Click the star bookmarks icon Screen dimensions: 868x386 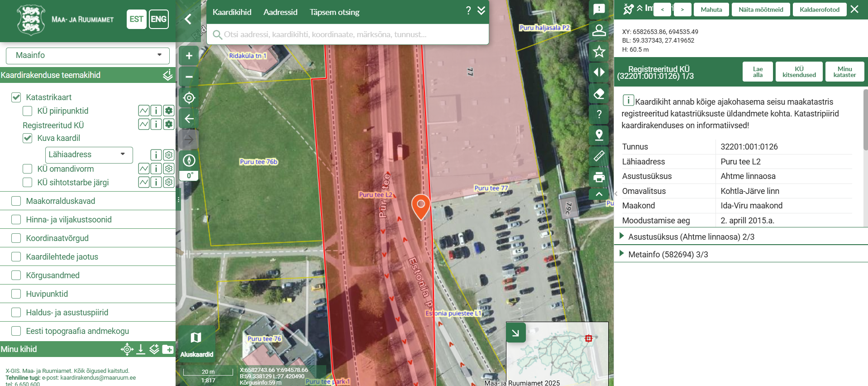coord(599,51)
